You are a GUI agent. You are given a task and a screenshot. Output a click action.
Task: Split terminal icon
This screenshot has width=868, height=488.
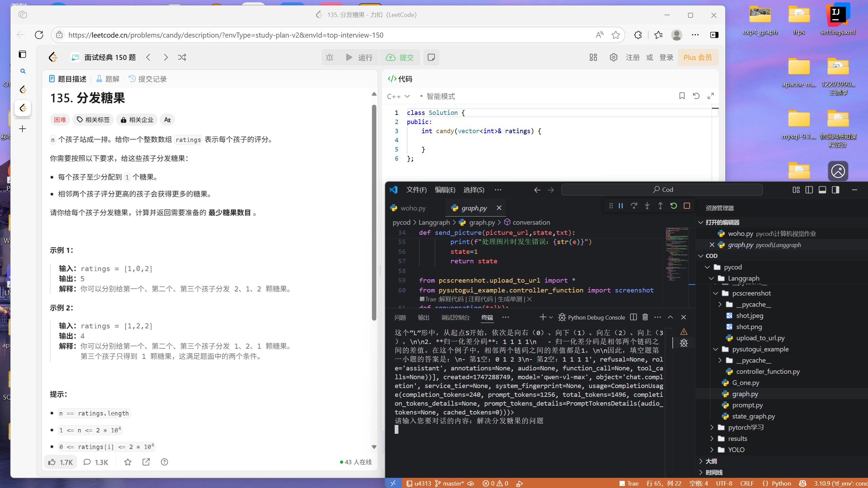coord(633,317)
